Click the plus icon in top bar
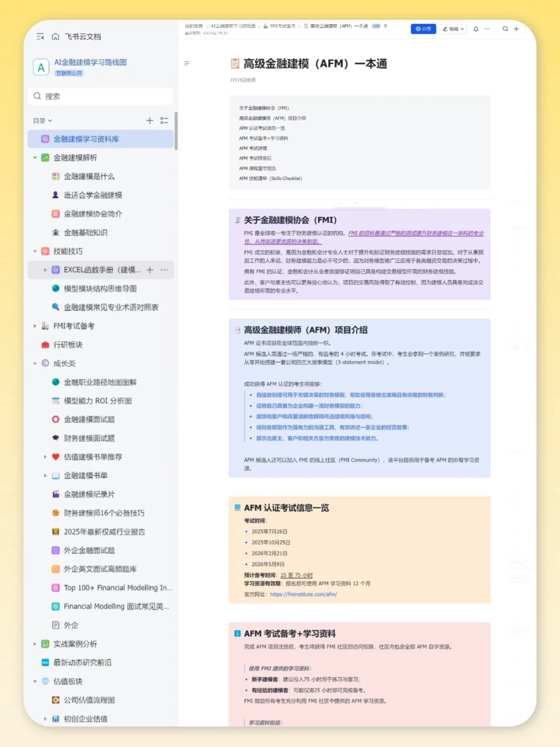 (x=516, y=29)
